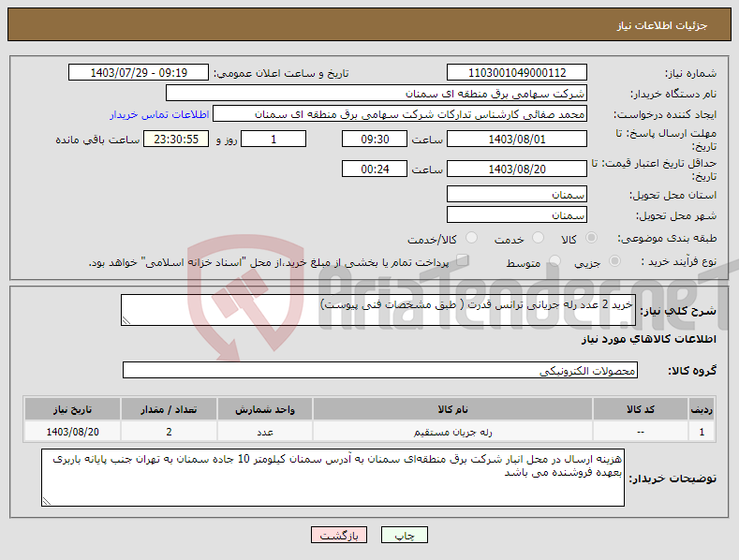Select the جزیی purchase type radio
Image resolution: width=739 pixels, height=560 pixels.
pos(614,261)
